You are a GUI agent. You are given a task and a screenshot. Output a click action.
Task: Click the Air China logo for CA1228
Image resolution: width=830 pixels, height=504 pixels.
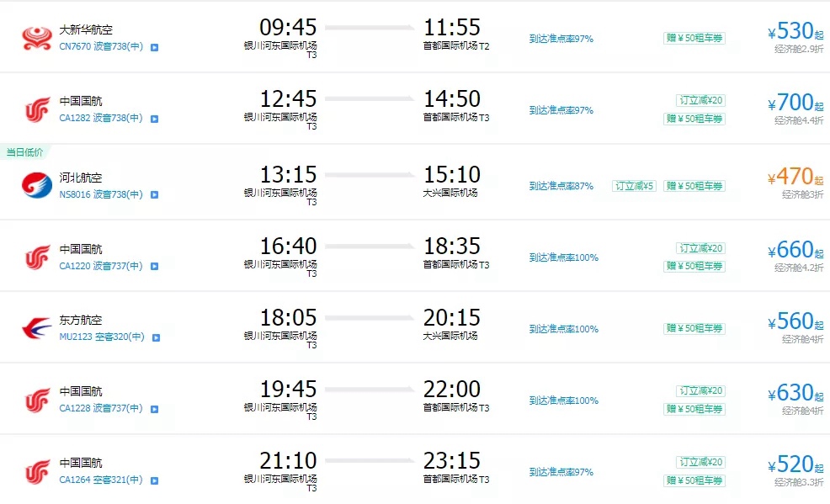coord(37,400)
